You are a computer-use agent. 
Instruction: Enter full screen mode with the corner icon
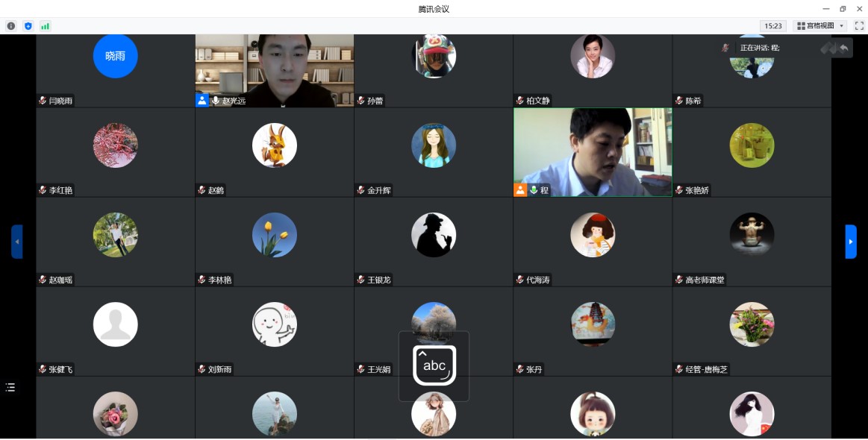click(859, 26)
